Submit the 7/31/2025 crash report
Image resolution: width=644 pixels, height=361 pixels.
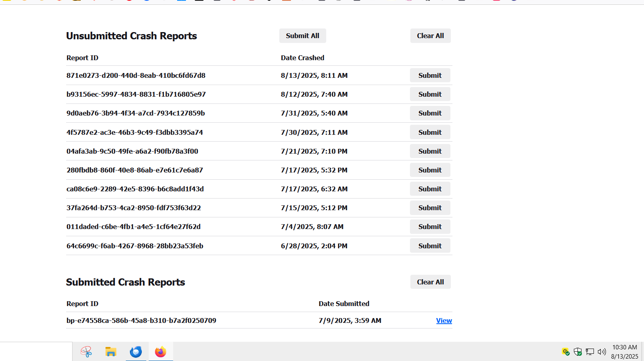(x=430, y=113)
